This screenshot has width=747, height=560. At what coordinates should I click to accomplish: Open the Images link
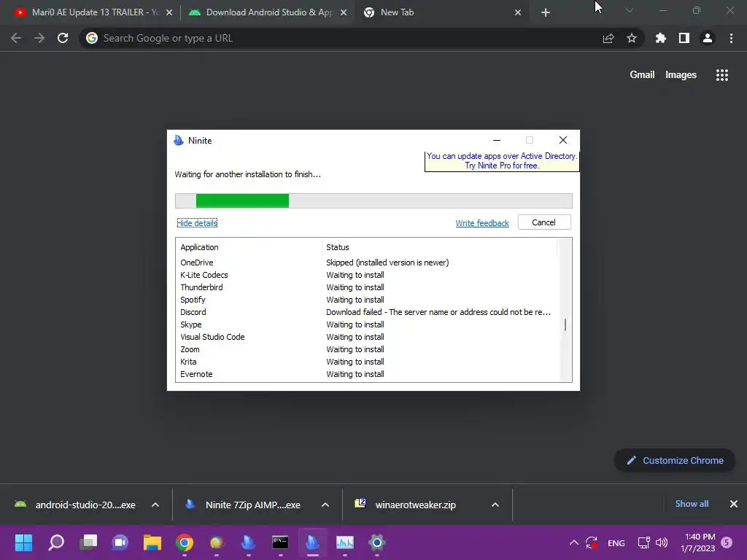point(681,75)
